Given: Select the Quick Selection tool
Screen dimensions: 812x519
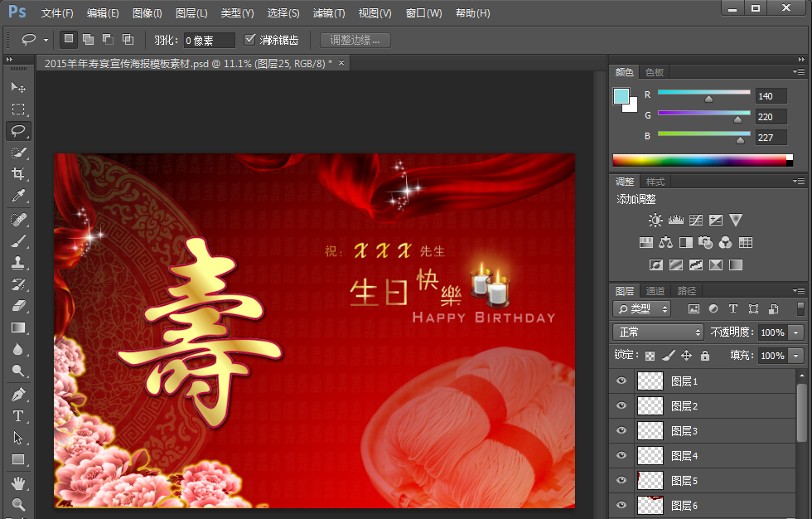Looking at the screenshot, I should tap(18, 153).
